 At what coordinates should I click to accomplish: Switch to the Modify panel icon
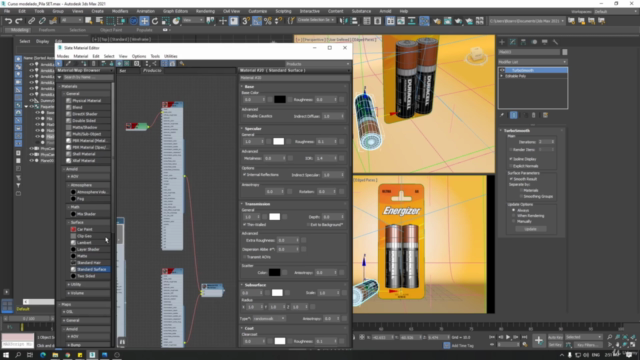[513, 42]
